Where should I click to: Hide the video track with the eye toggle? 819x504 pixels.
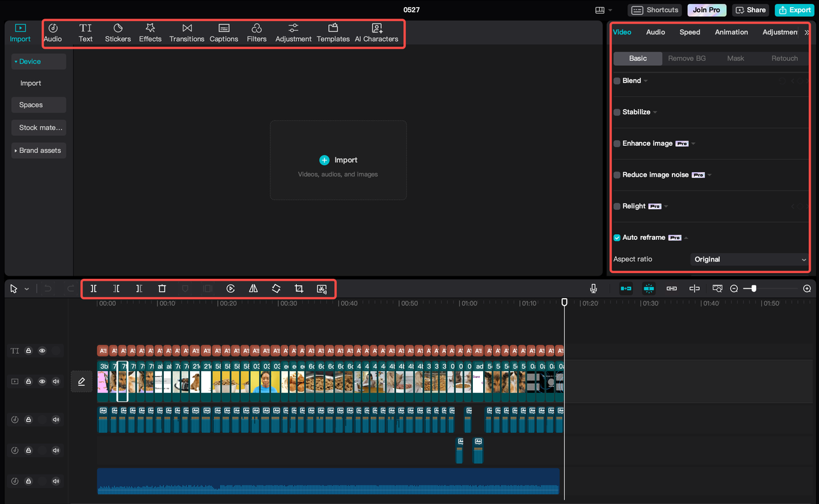click(42, 381)
